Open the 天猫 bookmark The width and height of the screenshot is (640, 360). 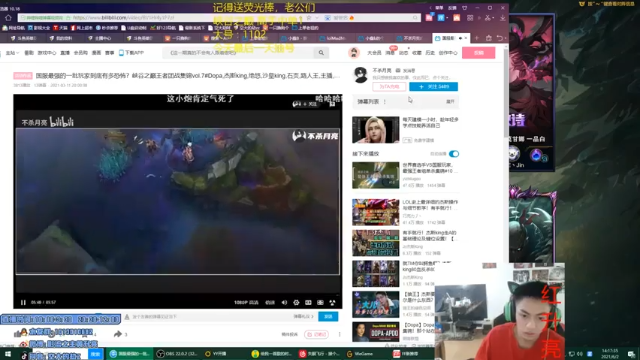coord(60,28)
